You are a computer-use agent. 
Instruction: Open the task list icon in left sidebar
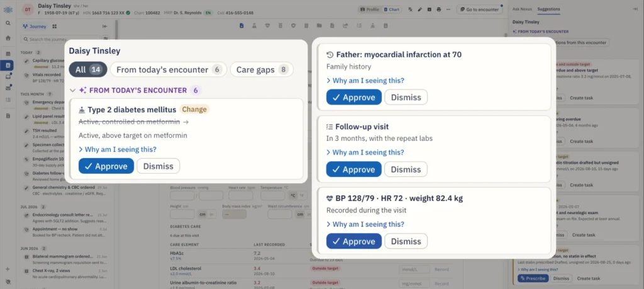point(8,99)
